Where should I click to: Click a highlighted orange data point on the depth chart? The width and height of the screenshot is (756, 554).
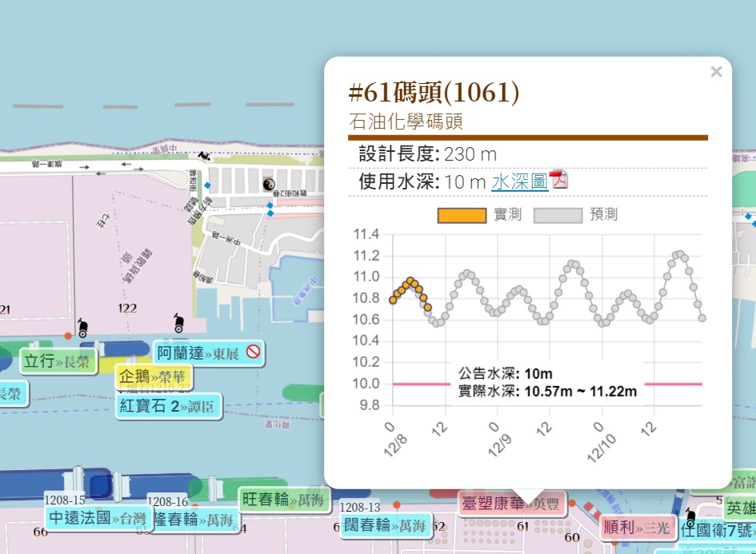409,281
